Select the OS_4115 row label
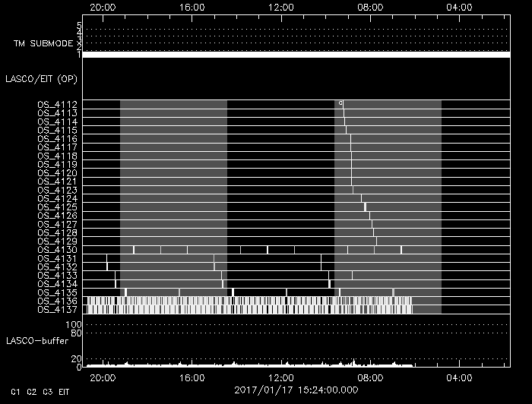Viewport: 532px width, 404px height. (x=57, y=130)
